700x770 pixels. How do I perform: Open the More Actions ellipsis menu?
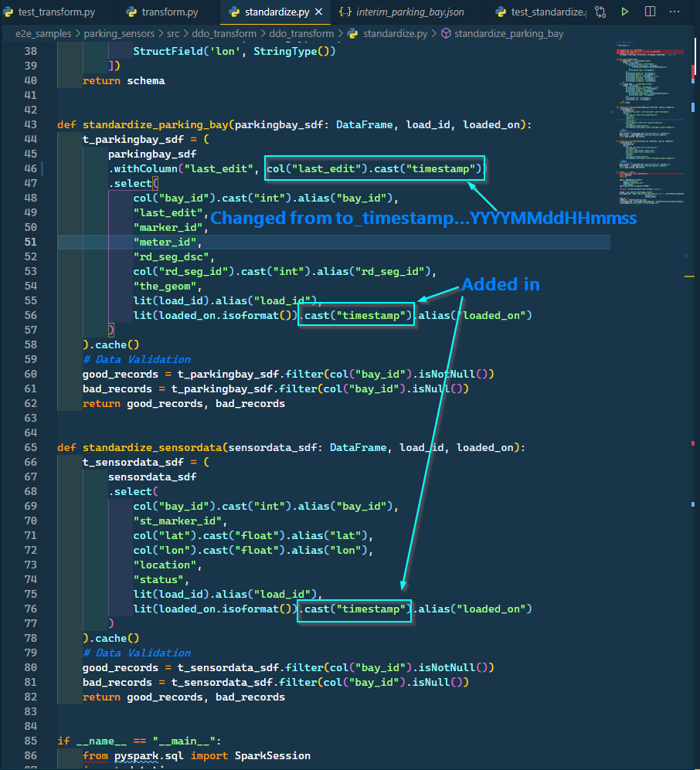675,12
